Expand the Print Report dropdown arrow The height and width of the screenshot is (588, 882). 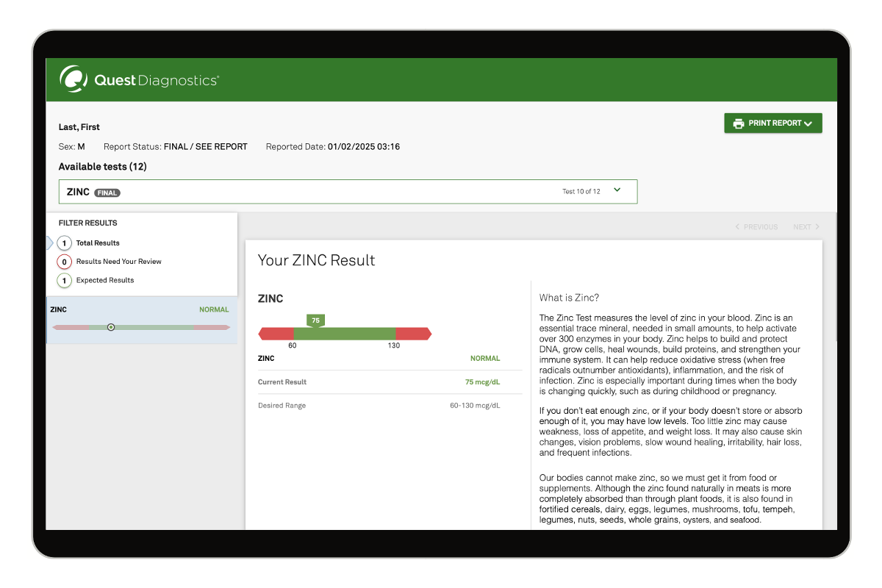pyautogui.click(x=808, y=124)
